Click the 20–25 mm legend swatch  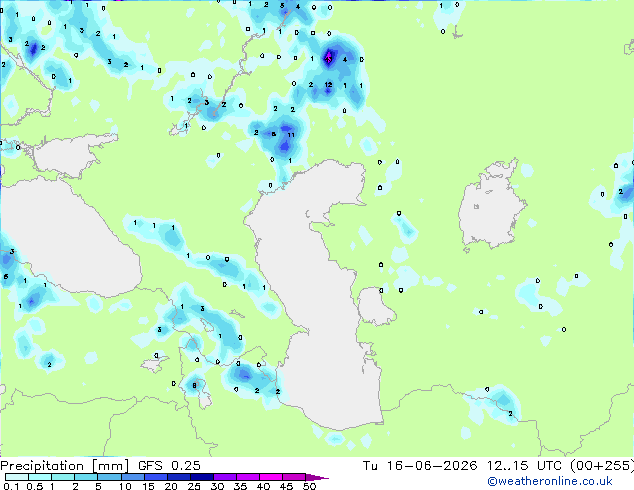pyautogui.click(x=178, y=477)
